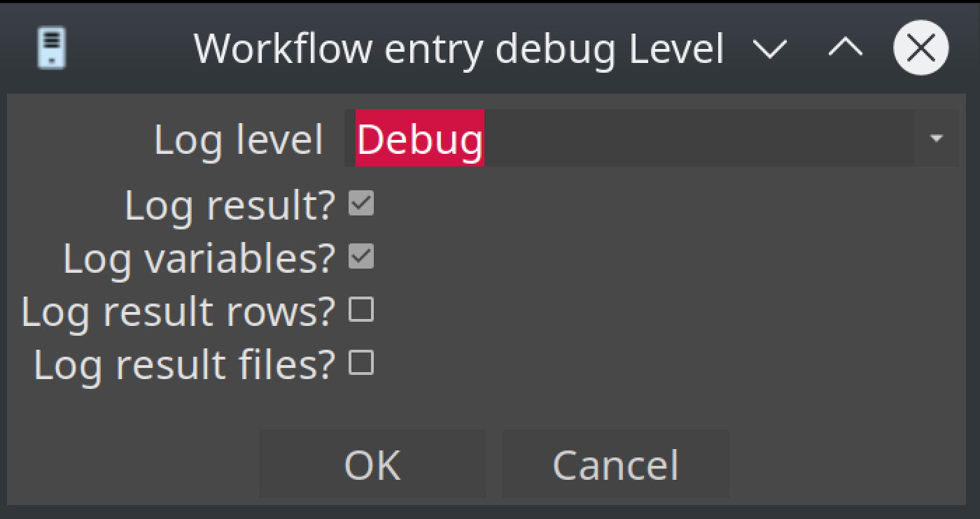Confirm with the OK button

(x=372, y=464)
